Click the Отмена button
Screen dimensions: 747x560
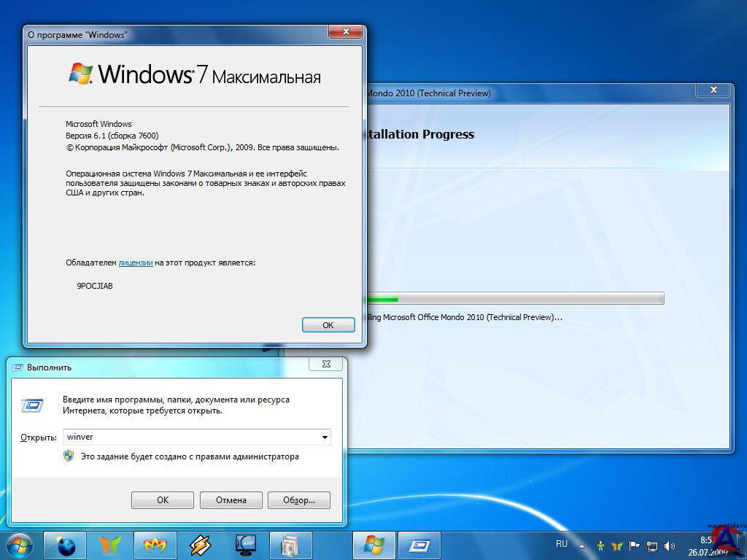click(x=231, y=500)
